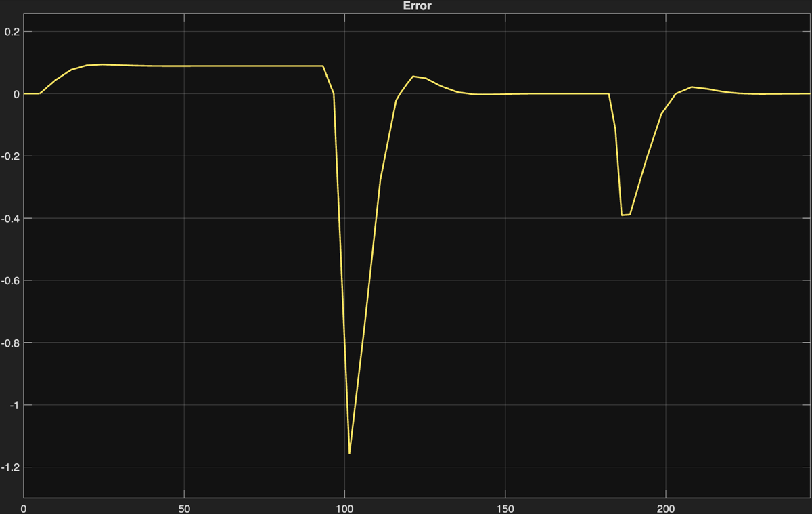Click the -1 y-axis tick label
Image resolution: width=812 pixels, height=514 pixels.
16,405
